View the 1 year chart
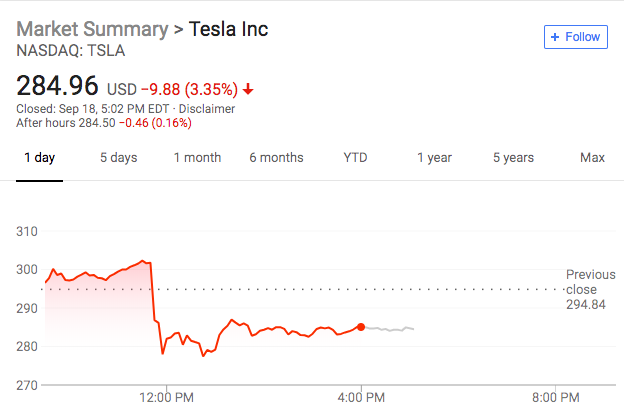Viewport: 624px width, 413px height. 434,157
